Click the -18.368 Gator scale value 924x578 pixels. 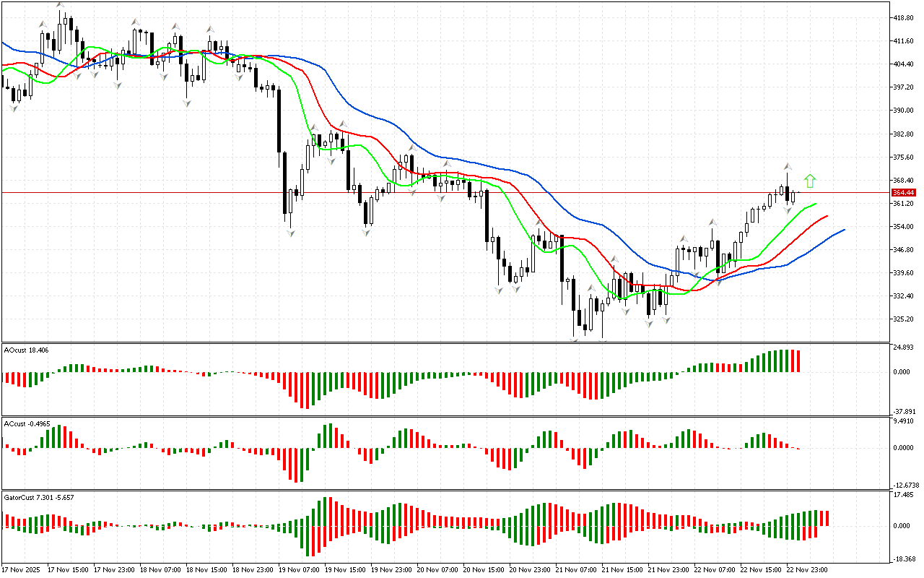click(904, 559)
